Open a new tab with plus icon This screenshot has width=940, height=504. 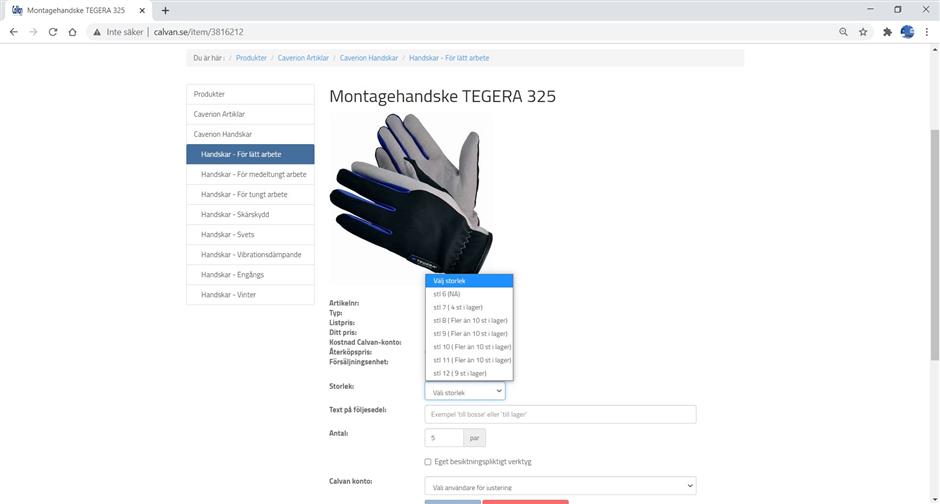click(x=165, y=10)
